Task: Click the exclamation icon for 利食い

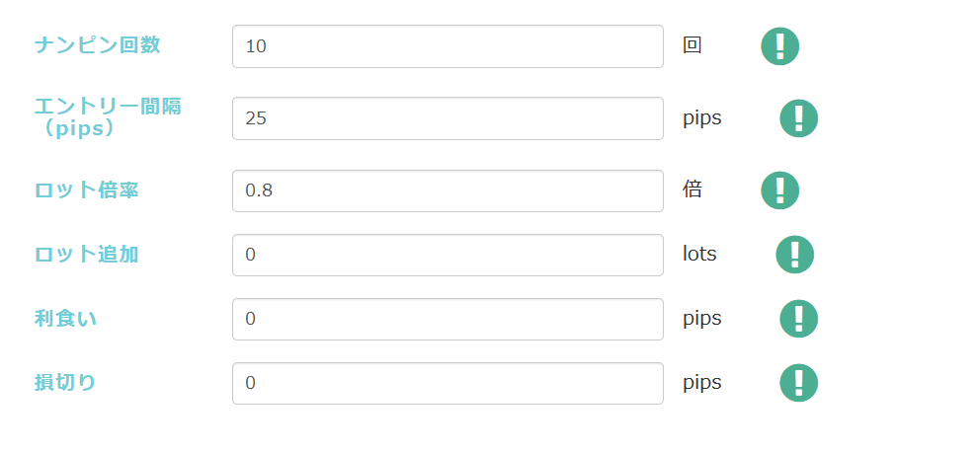Action: [798, 319]
